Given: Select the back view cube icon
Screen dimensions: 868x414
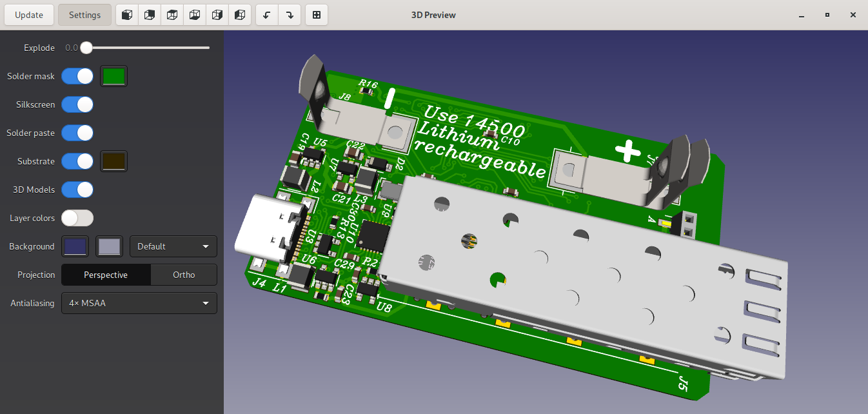Looking at the screenshot, I should (150, 15).
